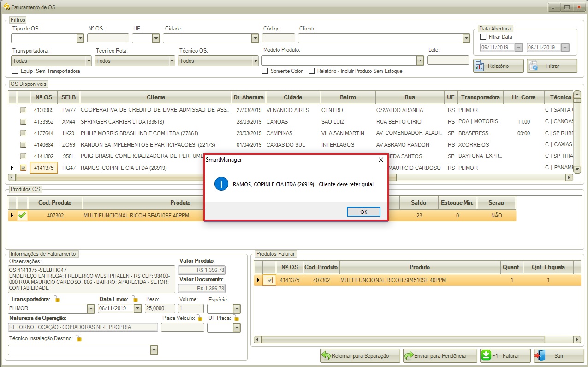Click the vertical scrollbar of OS Disponíveis

point(576,132)
